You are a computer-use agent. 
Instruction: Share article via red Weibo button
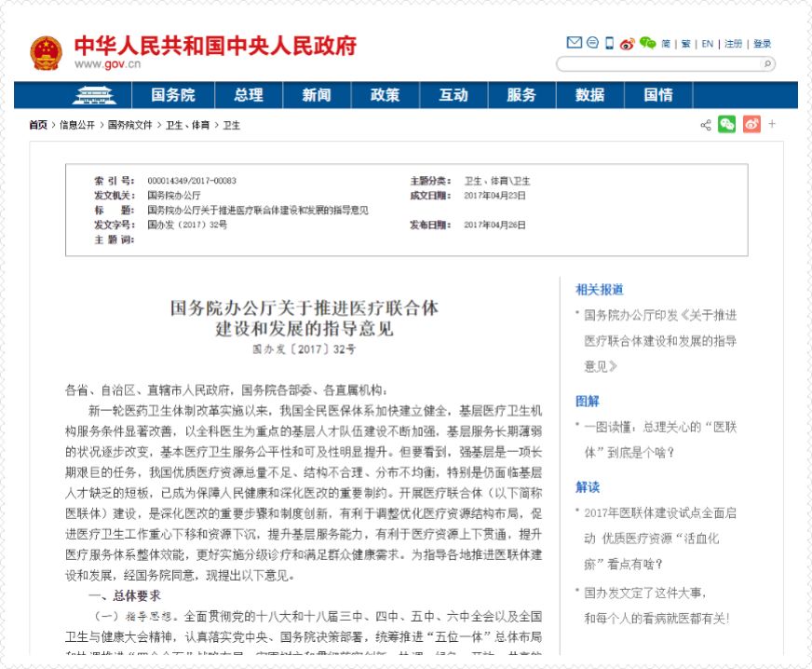coord(751,124)
